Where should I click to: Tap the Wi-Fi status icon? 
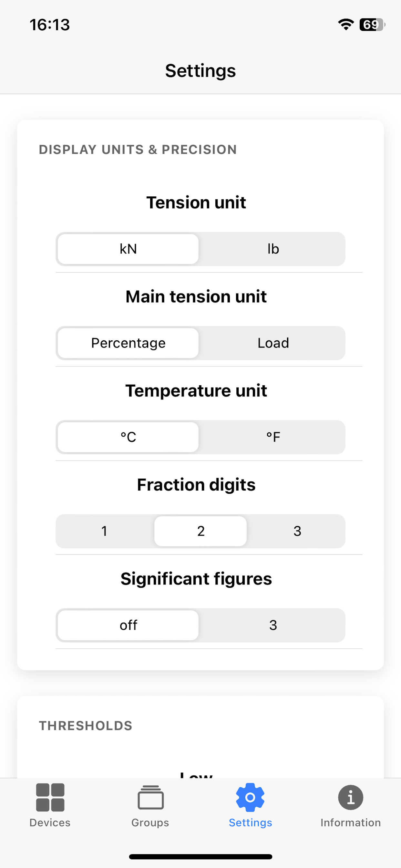[x=346, y=25]
